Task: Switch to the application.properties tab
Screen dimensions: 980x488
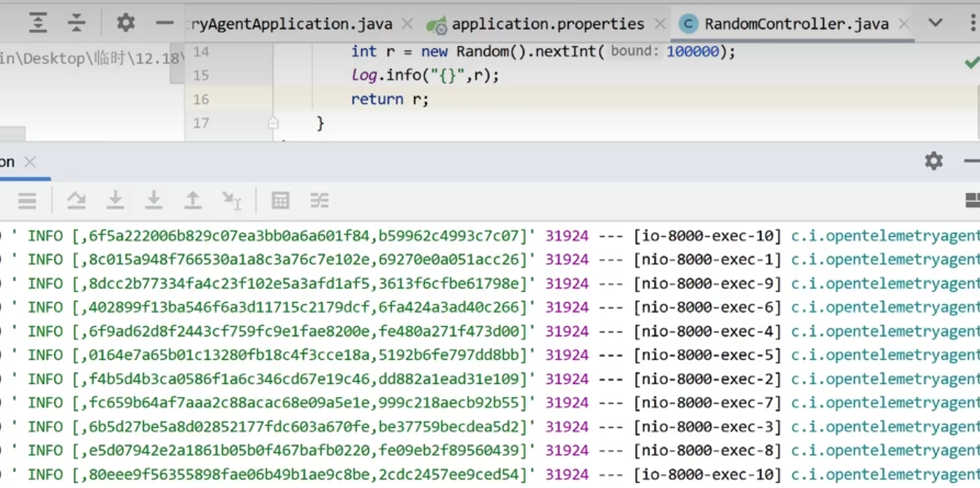Action: [548, 24]
